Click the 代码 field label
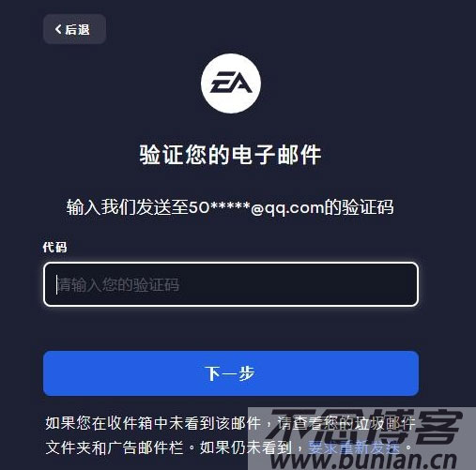 click(x=55, y=247)
